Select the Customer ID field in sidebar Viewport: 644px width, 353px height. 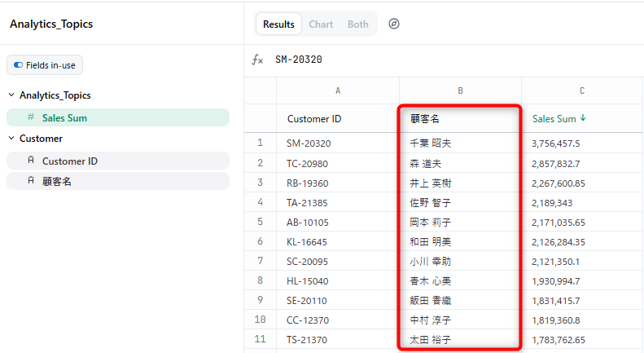(118, 161)
